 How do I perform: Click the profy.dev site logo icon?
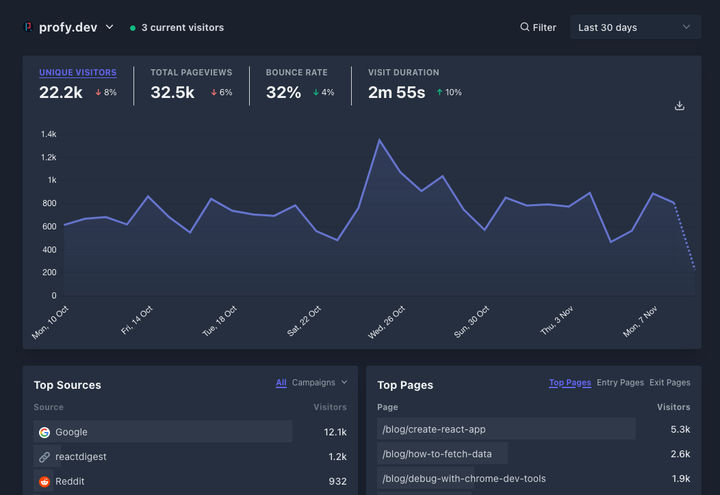click(28, 28)
